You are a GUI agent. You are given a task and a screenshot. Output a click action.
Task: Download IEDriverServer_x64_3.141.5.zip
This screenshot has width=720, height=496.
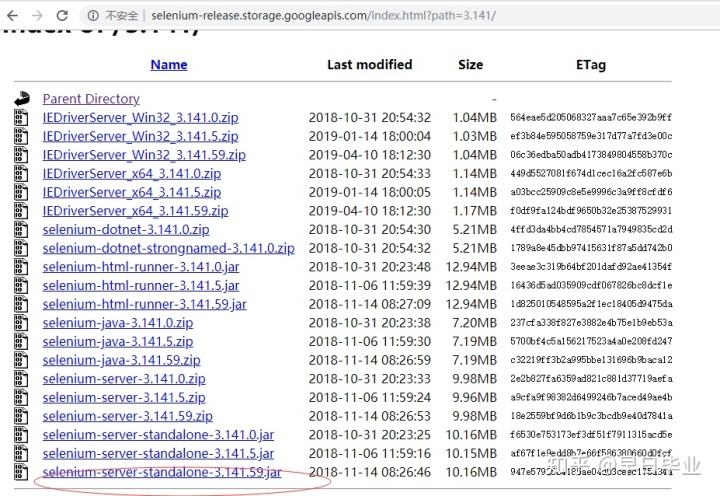coord(132,192)
